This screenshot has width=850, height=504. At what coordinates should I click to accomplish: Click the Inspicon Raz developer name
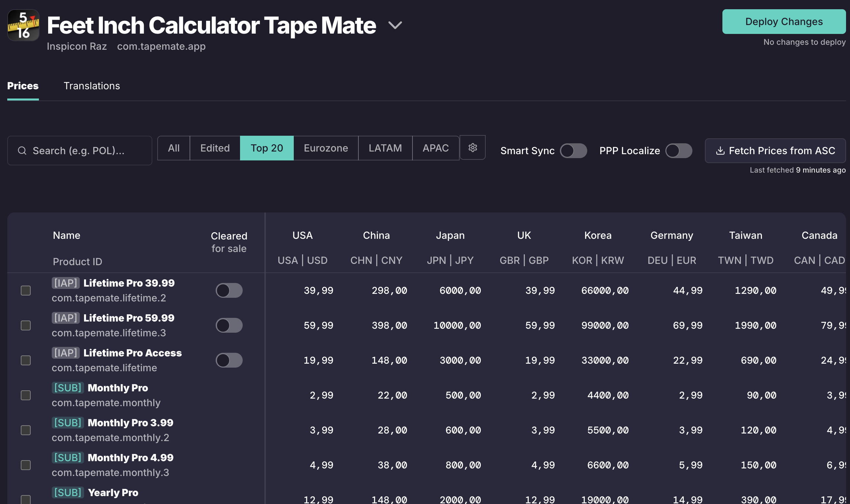(77, 46)
